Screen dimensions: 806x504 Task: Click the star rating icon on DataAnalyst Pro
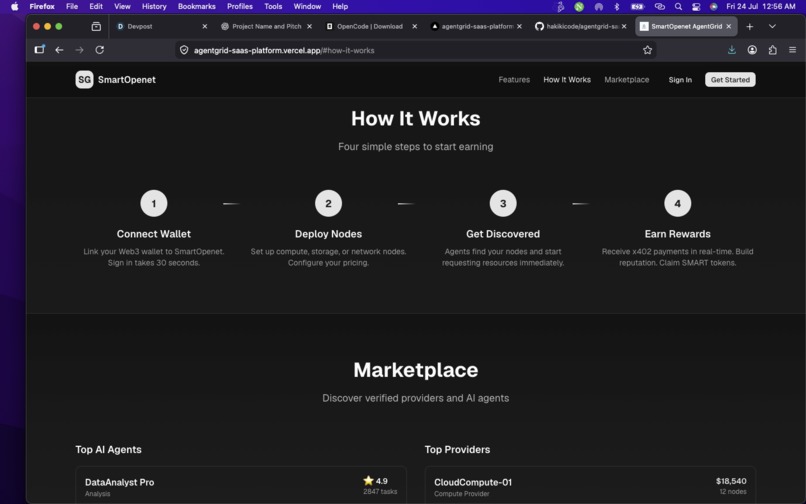pos(368,480)
